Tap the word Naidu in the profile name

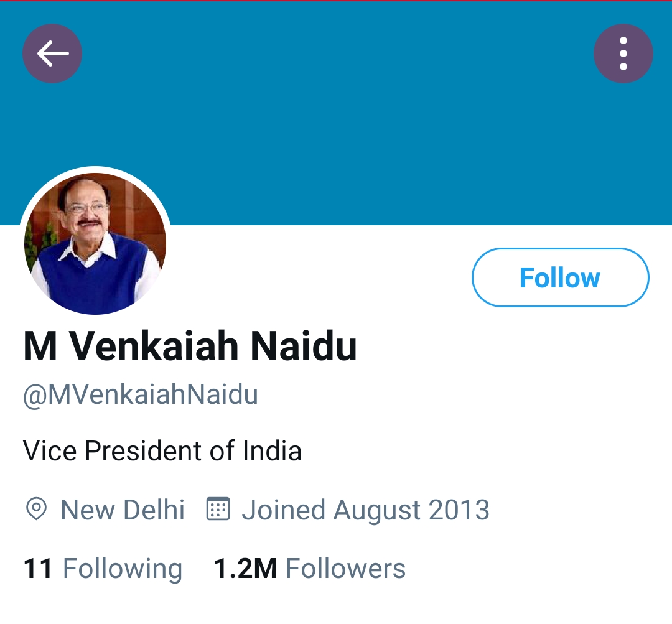[304, 347]
